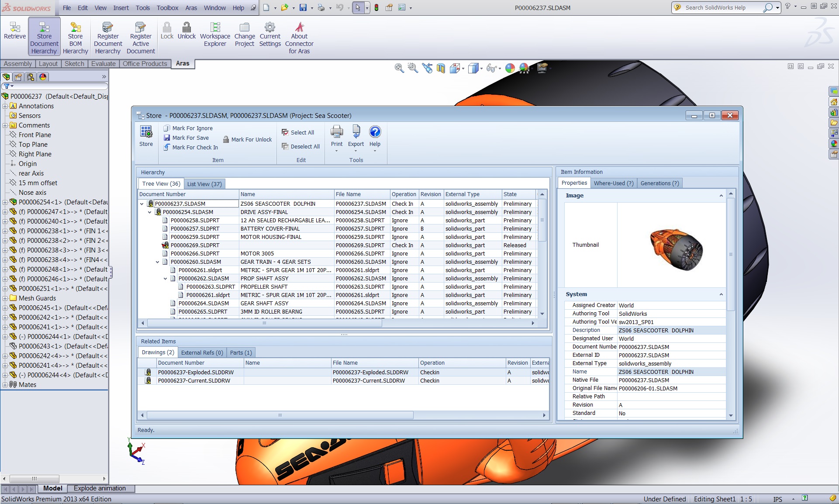
Task: Select P00006266.SLDPRT MOTOR 3005 row
Action: [x=337, y=254]
